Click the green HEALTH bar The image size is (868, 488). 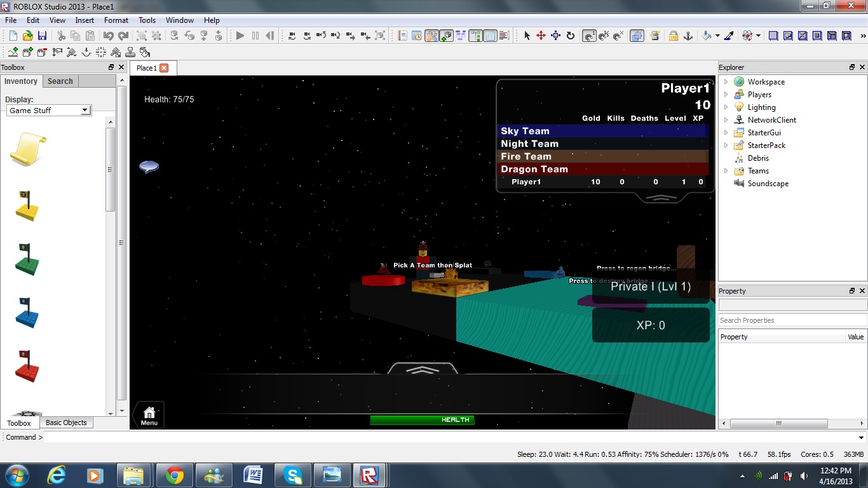coord(423,420)
